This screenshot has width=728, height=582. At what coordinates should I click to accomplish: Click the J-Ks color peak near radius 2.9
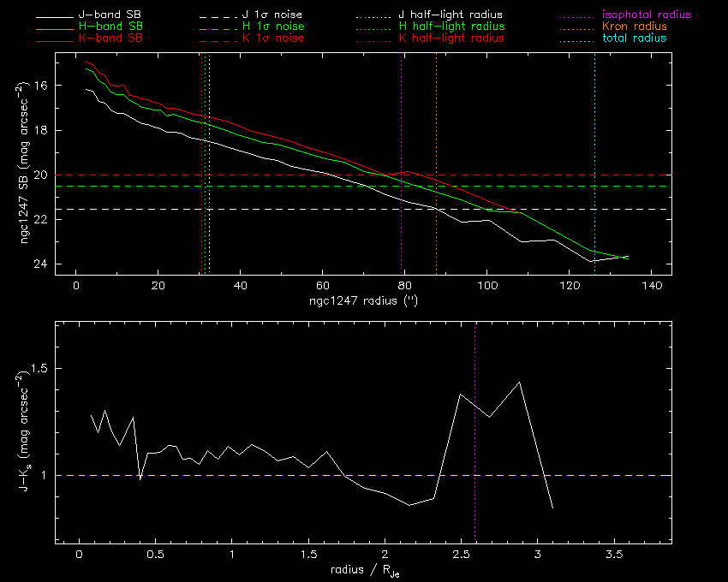point(519,383)
